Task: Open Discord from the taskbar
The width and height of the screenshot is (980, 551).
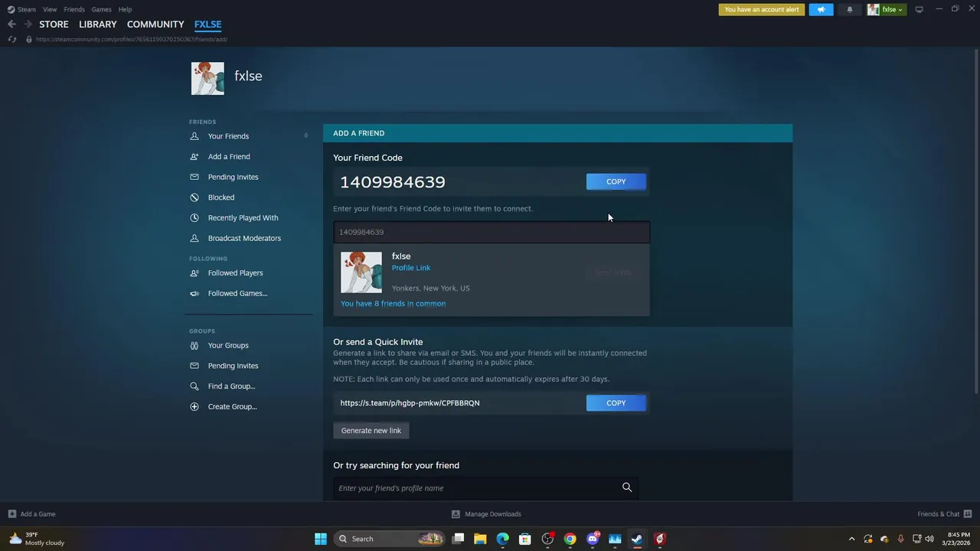Action: tap(593, 539)
